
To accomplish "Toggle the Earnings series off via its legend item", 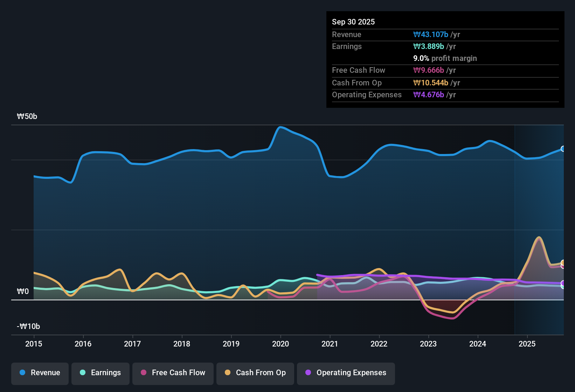I will click(x=101, y=373).
